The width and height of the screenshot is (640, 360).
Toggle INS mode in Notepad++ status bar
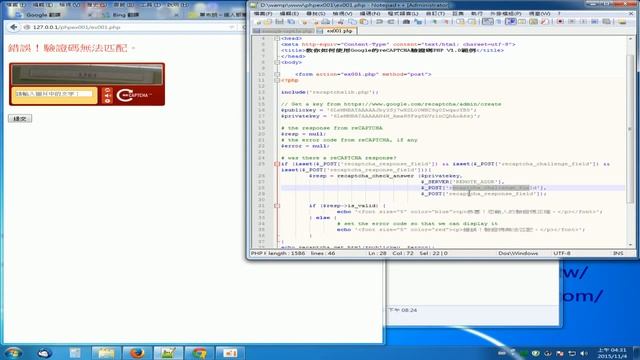click(618, 253)
